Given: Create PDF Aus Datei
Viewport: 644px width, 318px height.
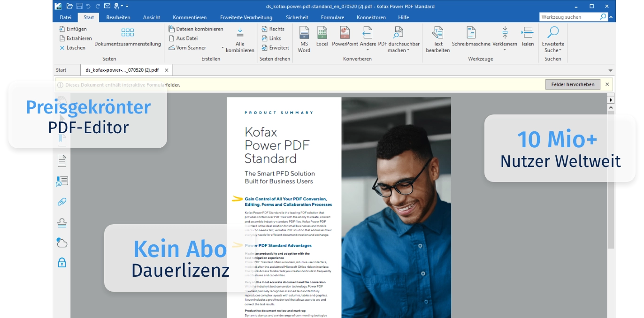Looking at the screenshot, I should pyautogui.click(x=183, y=38).
